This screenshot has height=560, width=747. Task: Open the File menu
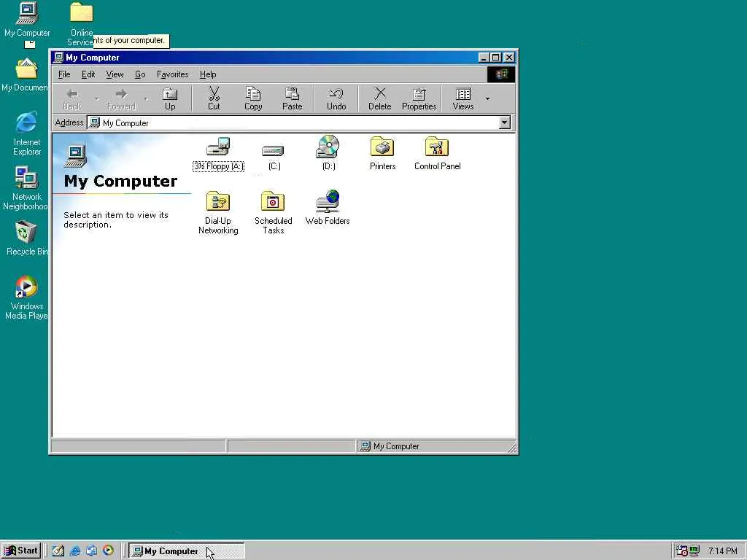[x=64, y=74]
